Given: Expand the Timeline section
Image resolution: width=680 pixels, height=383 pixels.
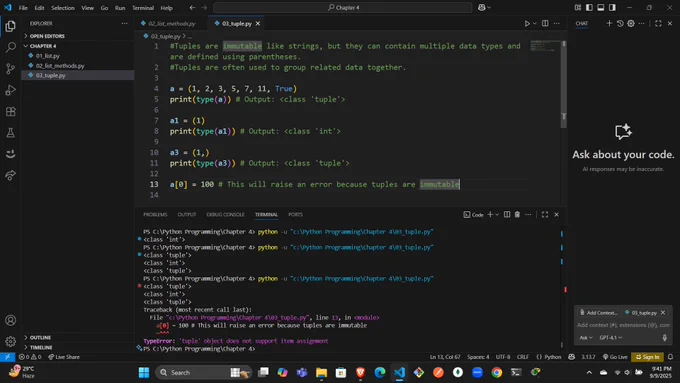Looking at the screenshot, I should [41, 347].
